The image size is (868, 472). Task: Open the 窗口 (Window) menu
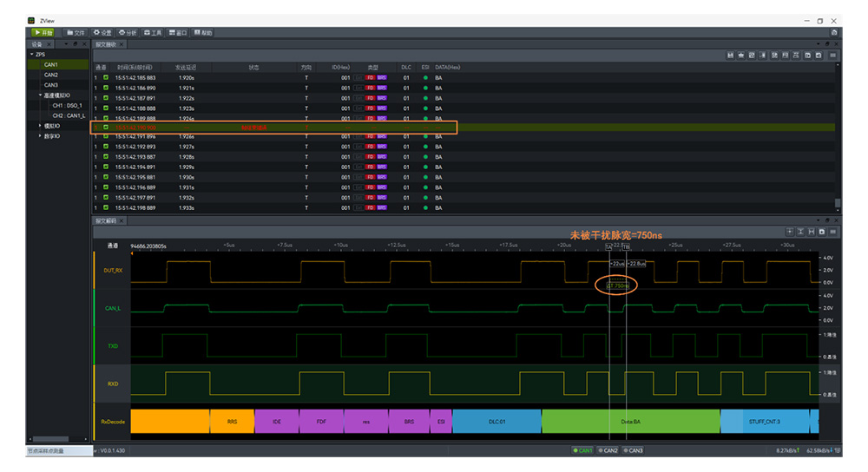click(178, 33)
